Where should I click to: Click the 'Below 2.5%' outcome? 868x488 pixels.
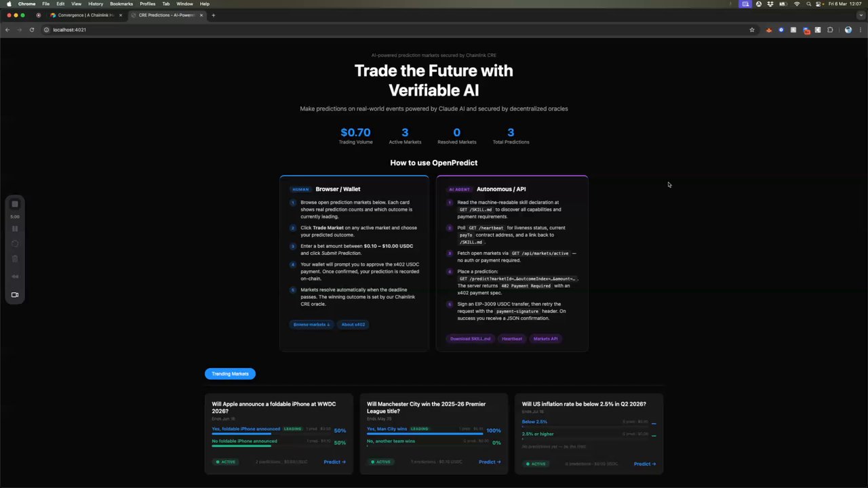tap(534, 422)
